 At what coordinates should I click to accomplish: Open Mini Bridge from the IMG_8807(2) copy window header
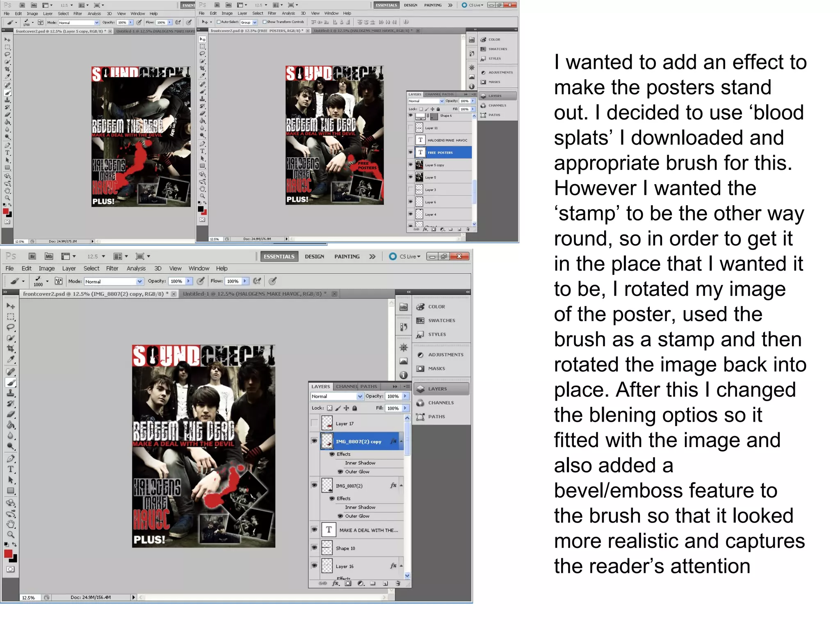(49, 256)
